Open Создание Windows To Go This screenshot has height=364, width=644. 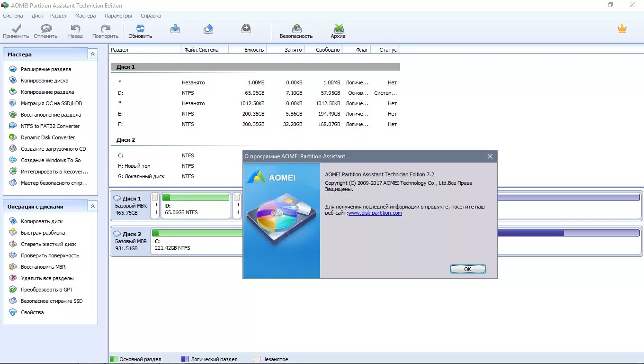[51, 160]
